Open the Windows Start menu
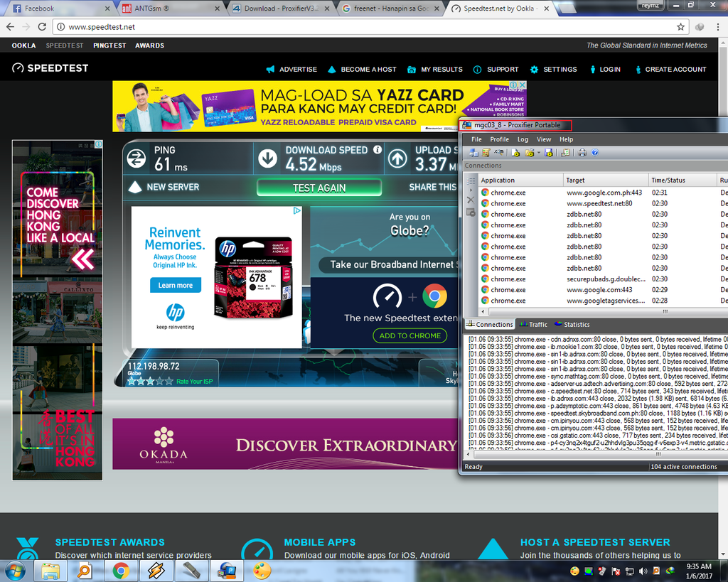Viewport: 728px width, 582px height. point(15,571)
